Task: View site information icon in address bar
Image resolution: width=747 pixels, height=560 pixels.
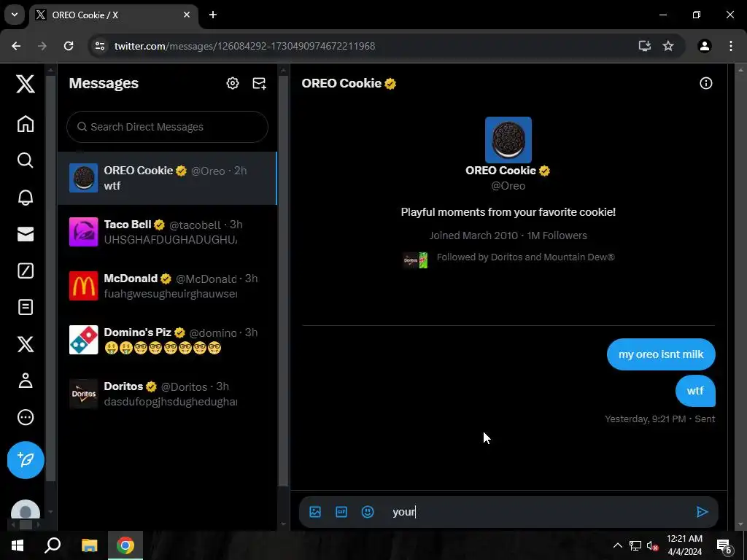Action: 99,46
